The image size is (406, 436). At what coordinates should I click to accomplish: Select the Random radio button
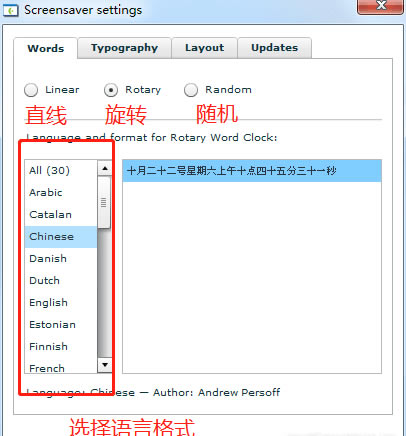click(x=191, y=90)
